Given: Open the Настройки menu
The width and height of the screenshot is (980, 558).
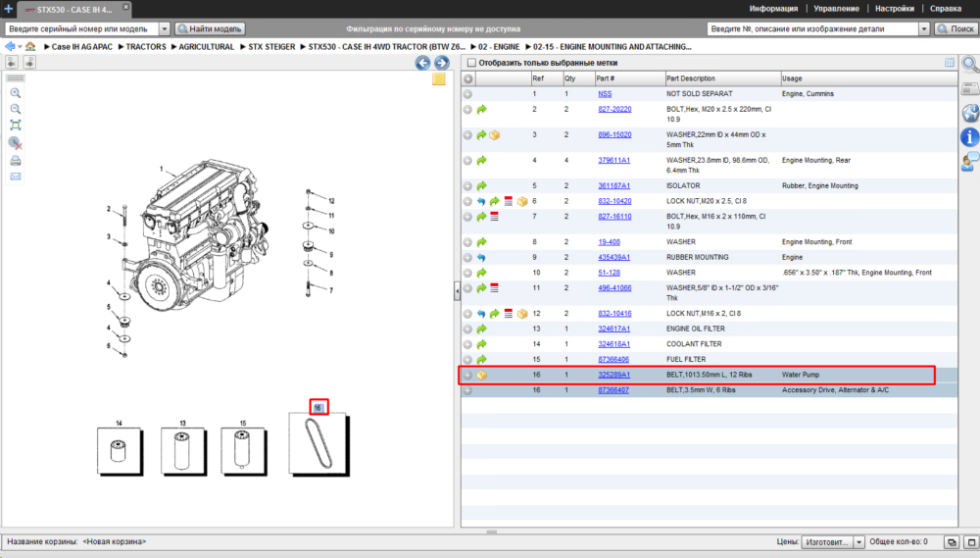Looking at the screenshot, I should (895, 9).
